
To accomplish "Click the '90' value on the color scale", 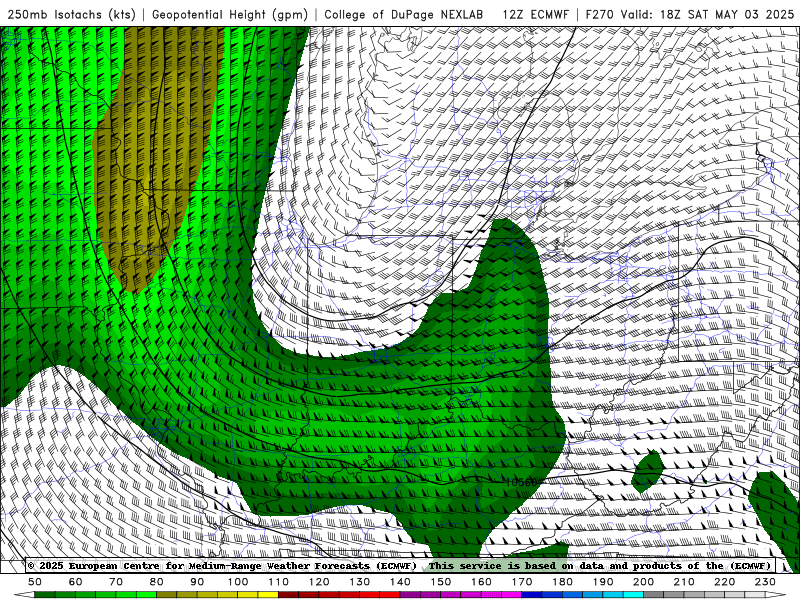I will [197, 582].
